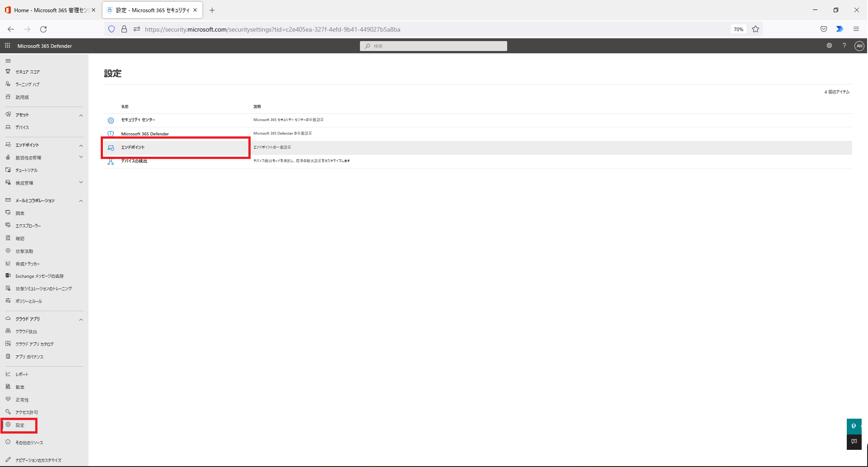Collapse the navigation hamburger menu

(8, 61)
